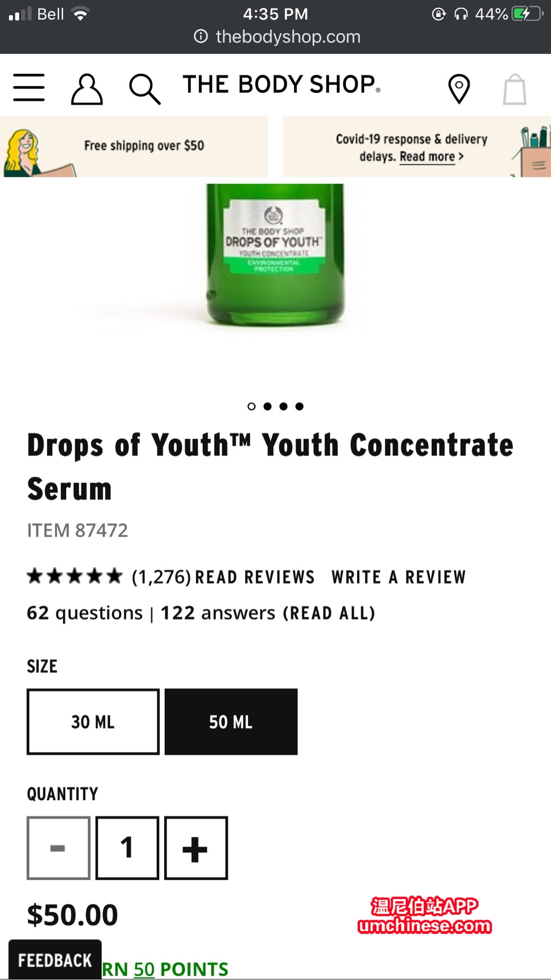
Task: Click WRITE A REVIEW link
Action: (x=399, y=577)
